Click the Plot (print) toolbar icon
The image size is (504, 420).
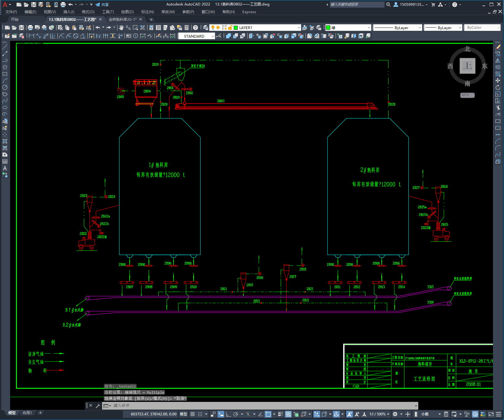30,28
